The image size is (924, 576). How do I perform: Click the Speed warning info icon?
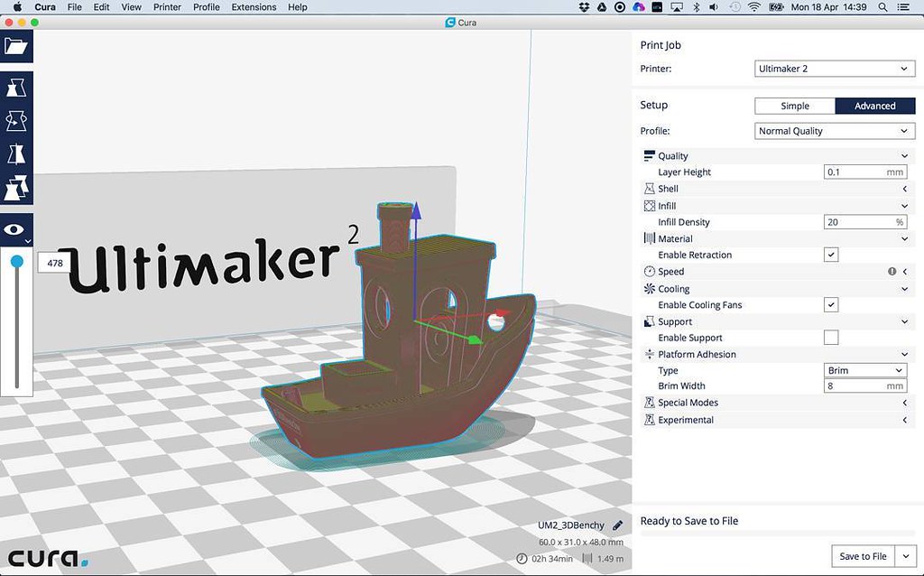click(x=892, y=271)
